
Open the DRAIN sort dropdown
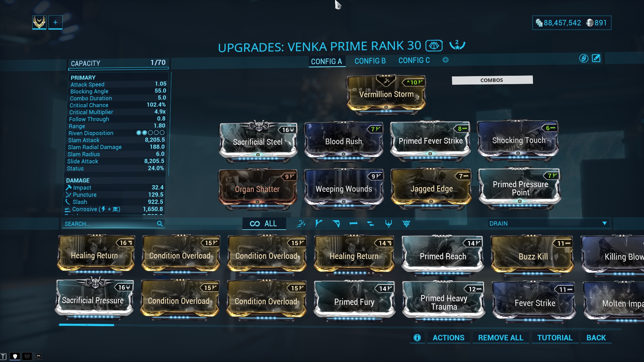pyautogui.click(x=548, y=223)
